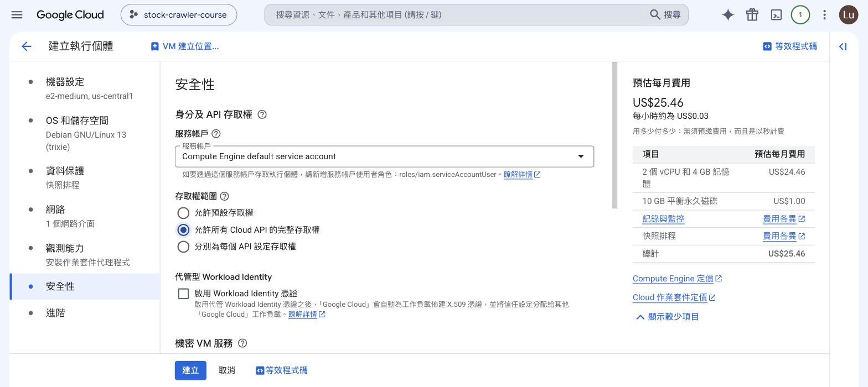Click the US$25.46 monthly estimate heading
868x387 pixels.
coord(658,103)
